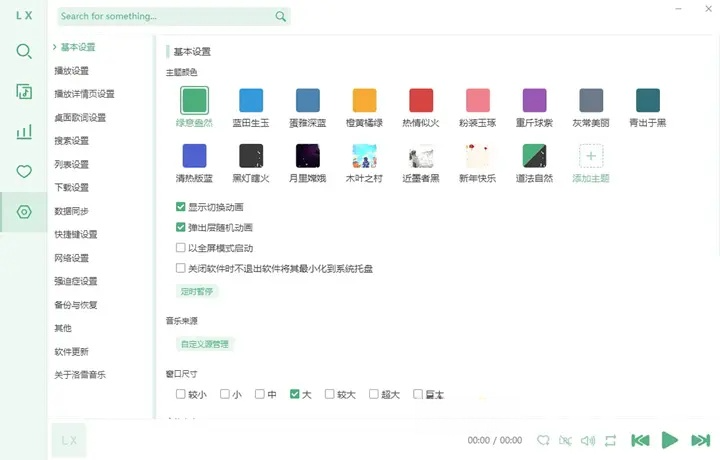
Task: Click the 定时暂停 button
Action: pos(197,292)
